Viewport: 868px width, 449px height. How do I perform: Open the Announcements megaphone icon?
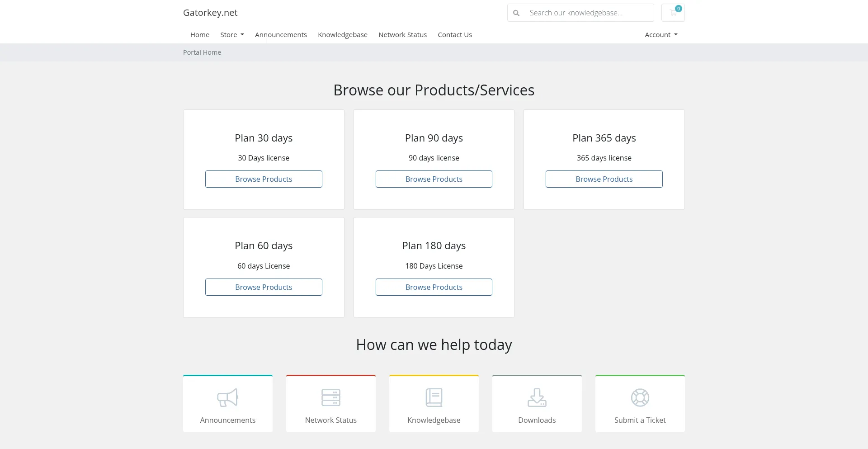227,397
